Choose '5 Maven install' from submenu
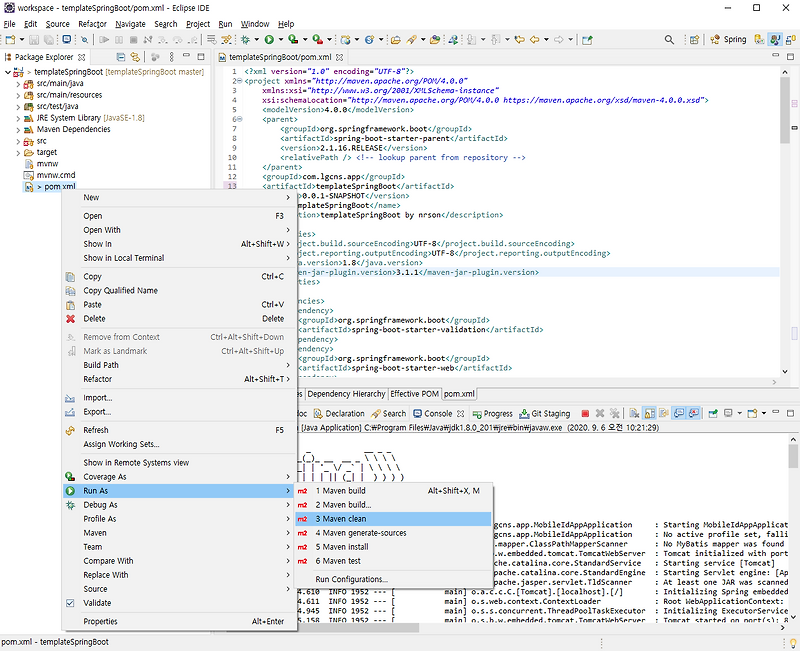800x651 pixels. pos(393,547)
